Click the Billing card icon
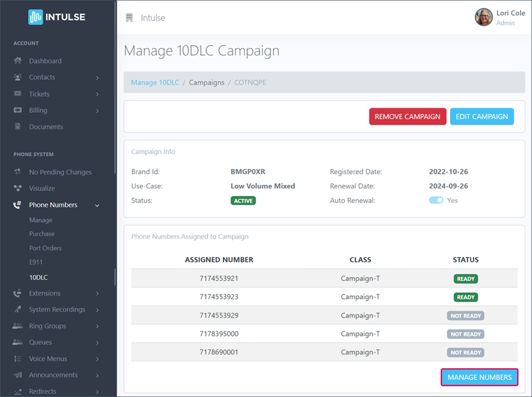 18,110
